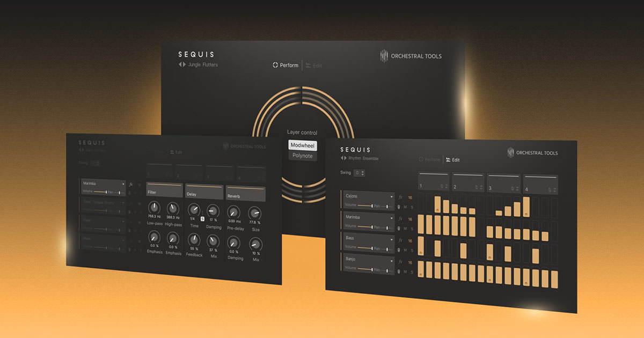Mute the Cajons track
This screenshot has height=338, width=644.
coord(406,206)
